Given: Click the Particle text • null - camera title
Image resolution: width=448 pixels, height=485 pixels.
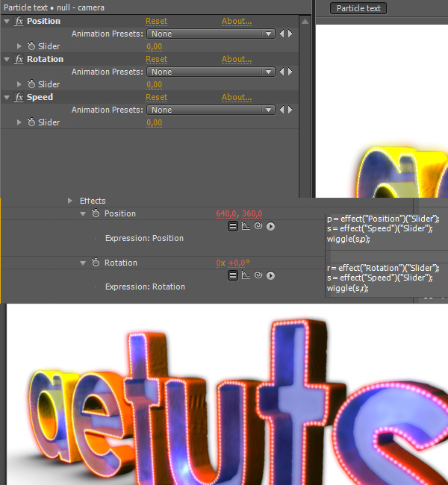Looking at the screenshot, I should [54, 7].
